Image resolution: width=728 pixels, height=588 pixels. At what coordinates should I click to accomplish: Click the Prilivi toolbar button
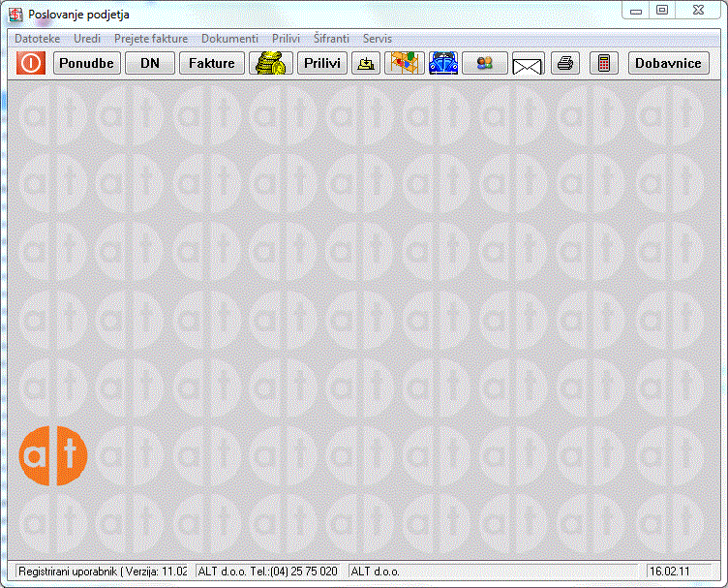(321, 63)
